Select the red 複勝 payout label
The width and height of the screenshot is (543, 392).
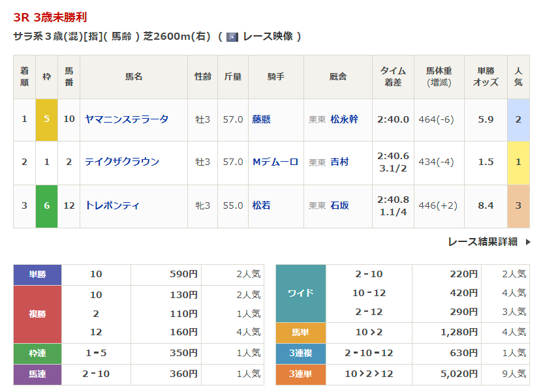point(38,314)
